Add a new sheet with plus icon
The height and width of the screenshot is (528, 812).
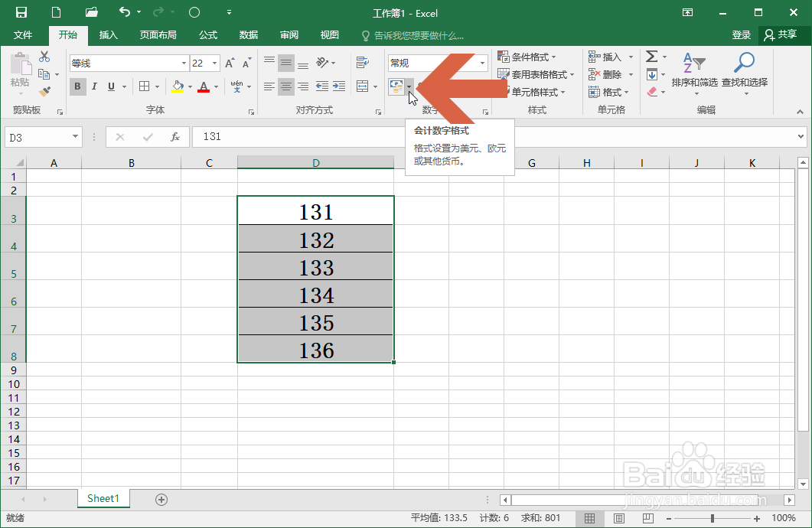(x=161, y=500)
